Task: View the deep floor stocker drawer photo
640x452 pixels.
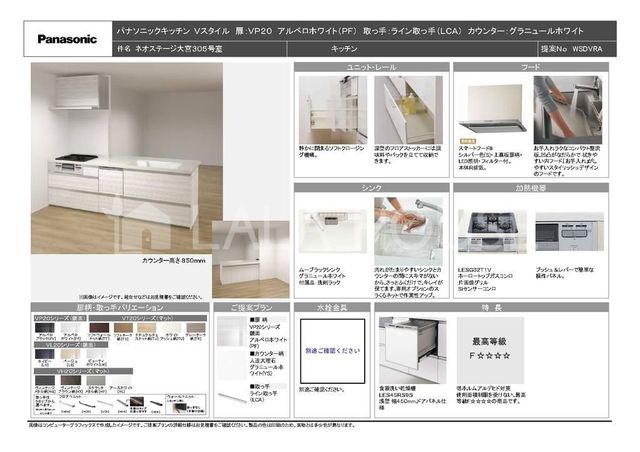Action: point(408,109)
